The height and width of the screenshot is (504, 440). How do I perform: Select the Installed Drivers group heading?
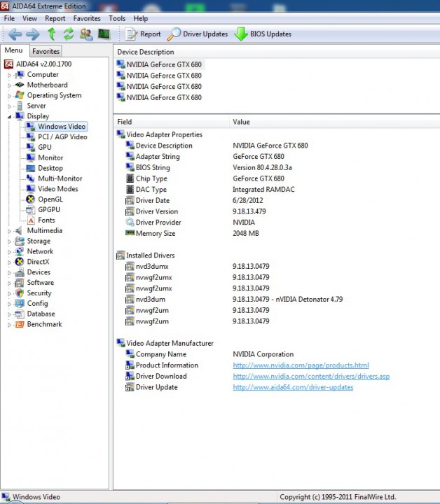[x=150, y=255]
